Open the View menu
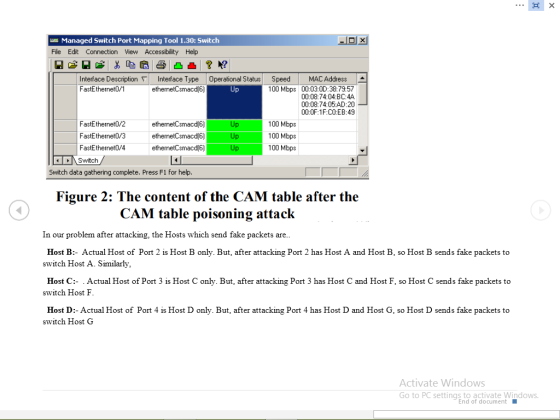 [131, 52]
